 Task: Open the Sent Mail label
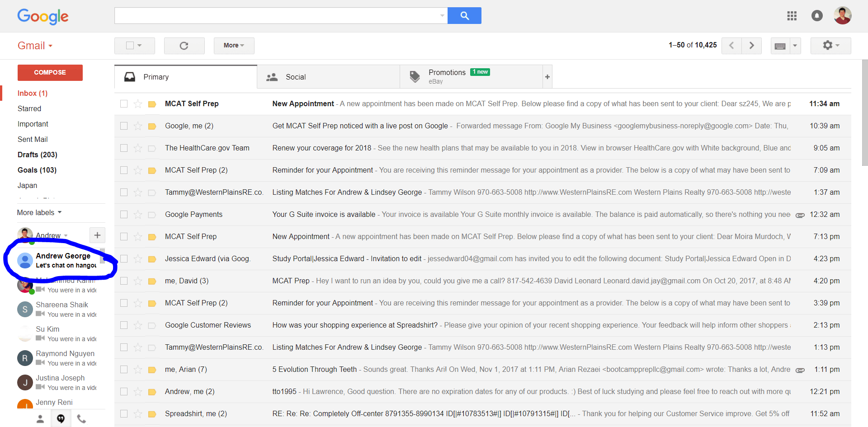[x=33, y=140]
